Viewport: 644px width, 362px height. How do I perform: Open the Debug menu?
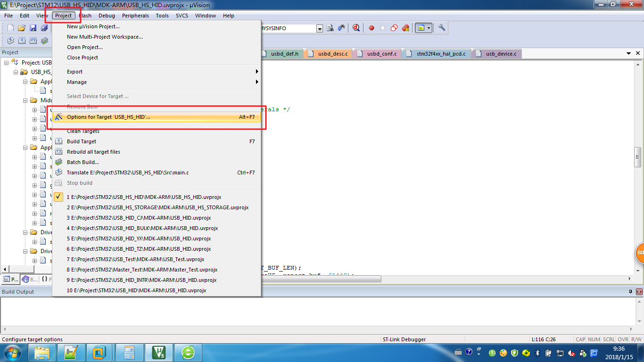[107, 16]
